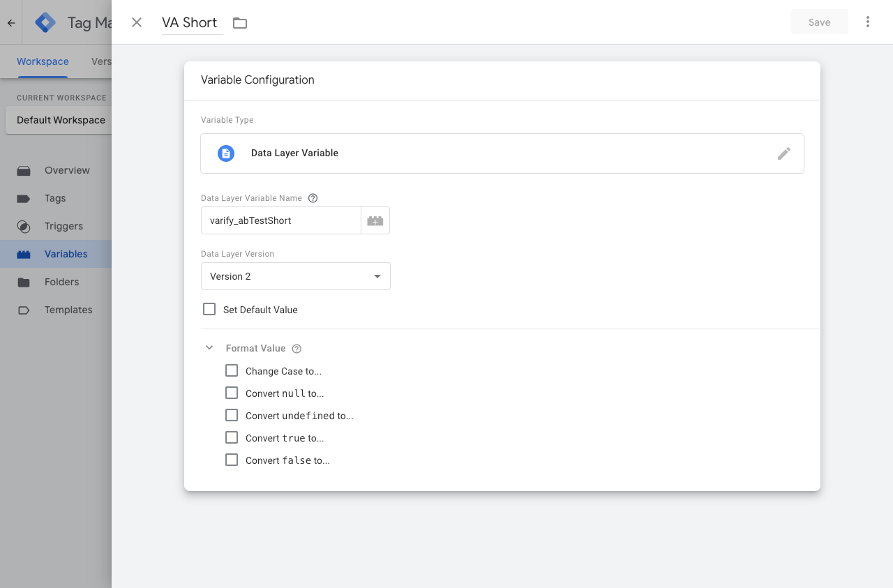The height and width of the screenshot is (588, 893).
Task: Tick the Convert undefined to checkbox
Action: pyautogui.click(x=232, y=415)
